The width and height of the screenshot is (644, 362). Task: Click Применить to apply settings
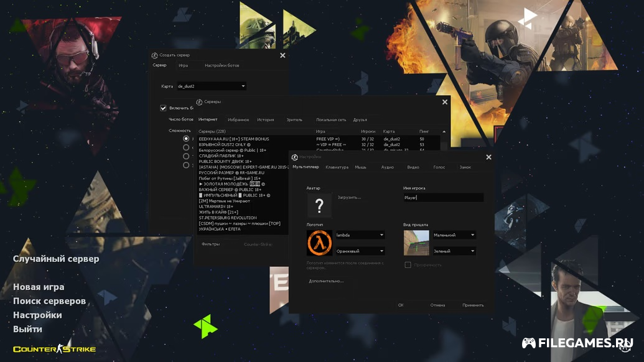[x=473, y=305]
